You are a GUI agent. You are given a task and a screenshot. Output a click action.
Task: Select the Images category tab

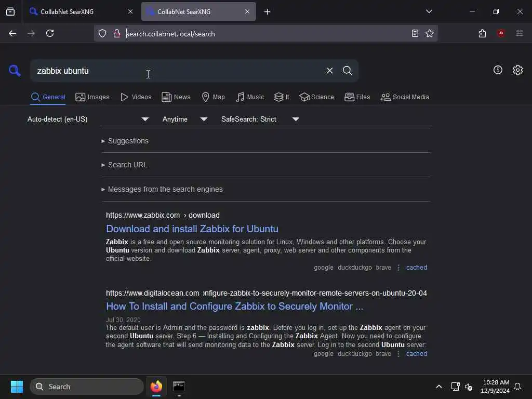point(92,97)
